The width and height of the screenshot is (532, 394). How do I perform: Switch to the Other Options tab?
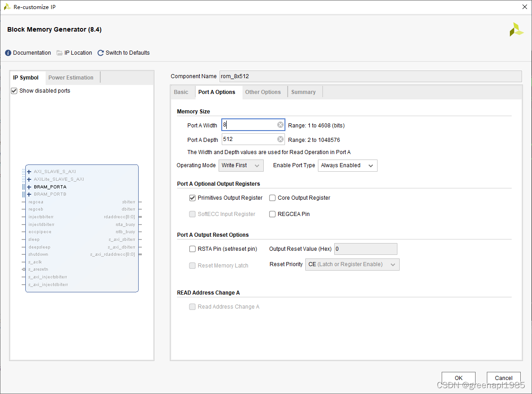[263, 92]
